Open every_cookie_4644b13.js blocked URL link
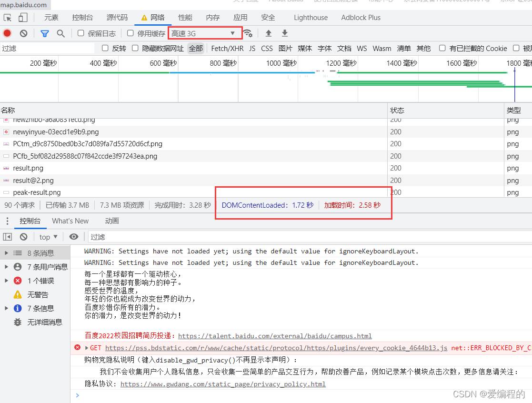Screen dimensions: 532x403 coord(276,348)
